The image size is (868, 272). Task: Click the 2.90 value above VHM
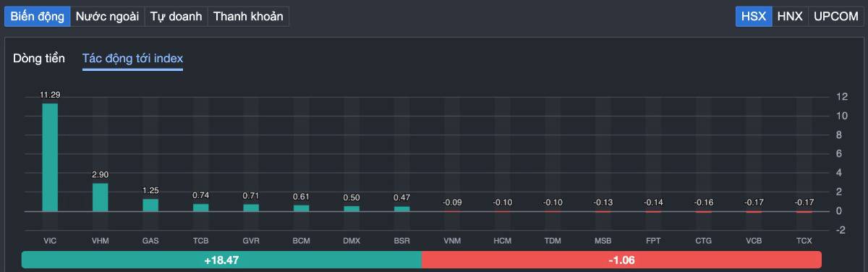[x=100, y=174]
